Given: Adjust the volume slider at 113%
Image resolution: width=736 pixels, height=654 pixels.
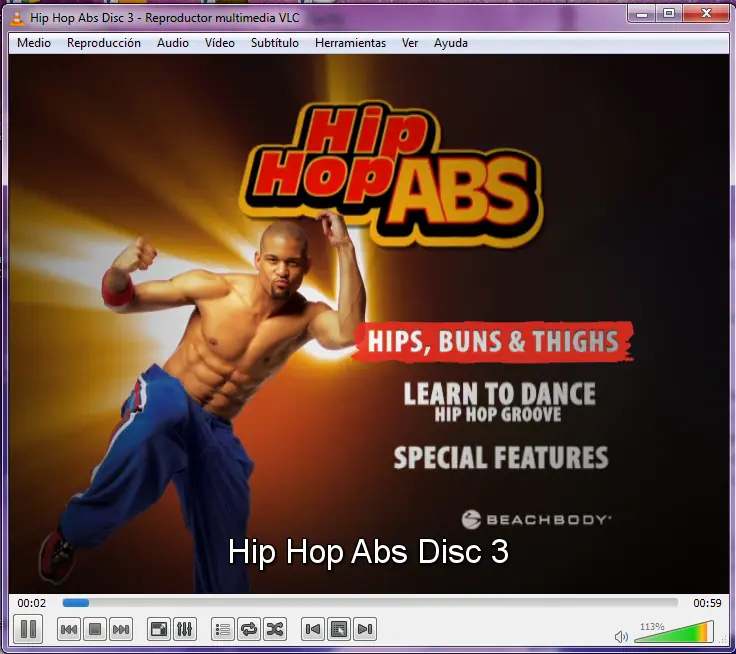Looking at the screenshot, I should [674, 632].
